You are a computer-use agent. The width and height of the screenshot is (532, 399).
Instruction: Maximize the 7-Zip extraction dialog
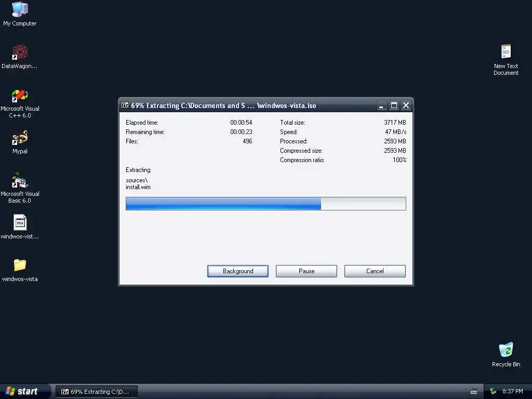394,105
